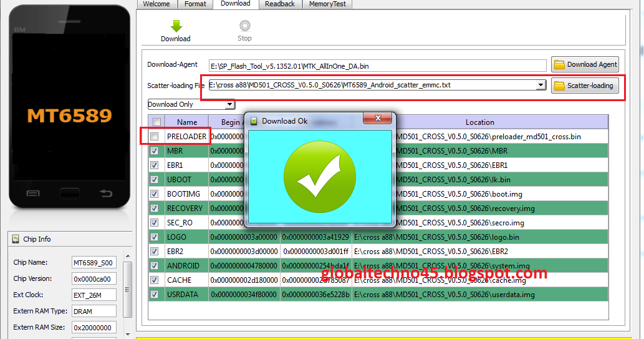
Task: Click the large green checkmark image
Action: click(x=319, y=174)
